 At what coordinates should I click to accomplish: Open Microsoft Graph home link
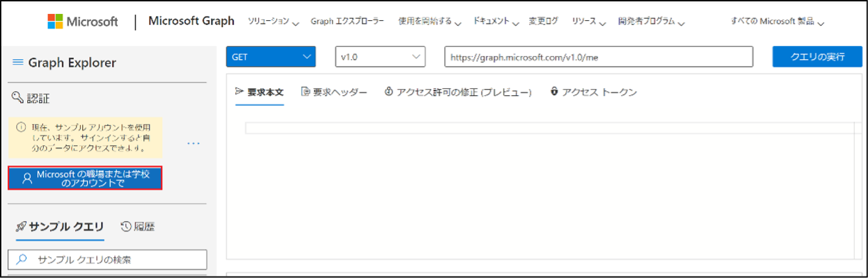pyautogui.click(x=191, y=21)
